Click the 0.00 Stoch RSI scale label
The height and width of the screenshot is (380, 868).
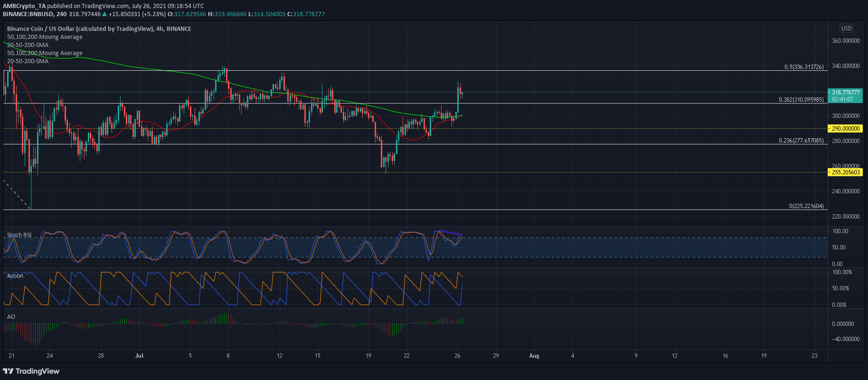[838, 264]
